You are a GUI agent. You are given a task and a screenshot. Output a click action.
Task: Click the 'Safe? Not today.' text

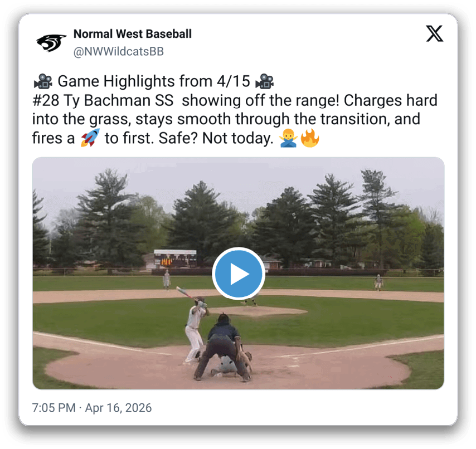click(216, 138)
